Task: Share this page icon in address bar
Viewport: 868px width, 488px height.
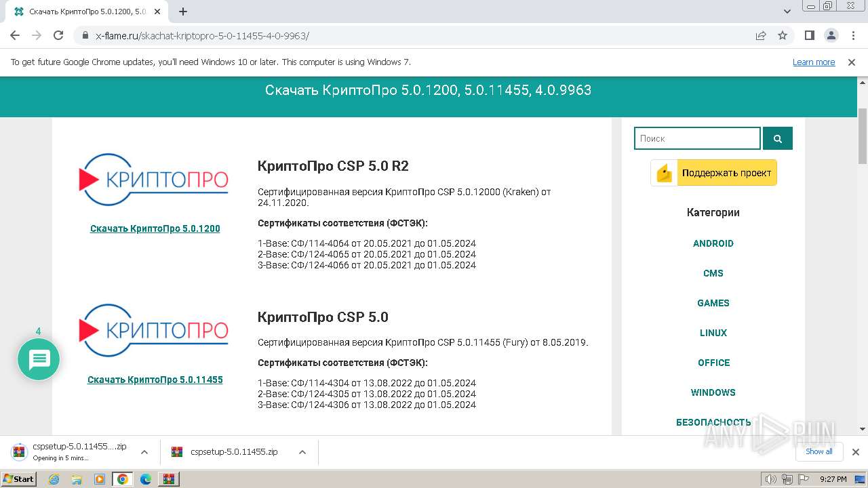Action: coord(761,35)
